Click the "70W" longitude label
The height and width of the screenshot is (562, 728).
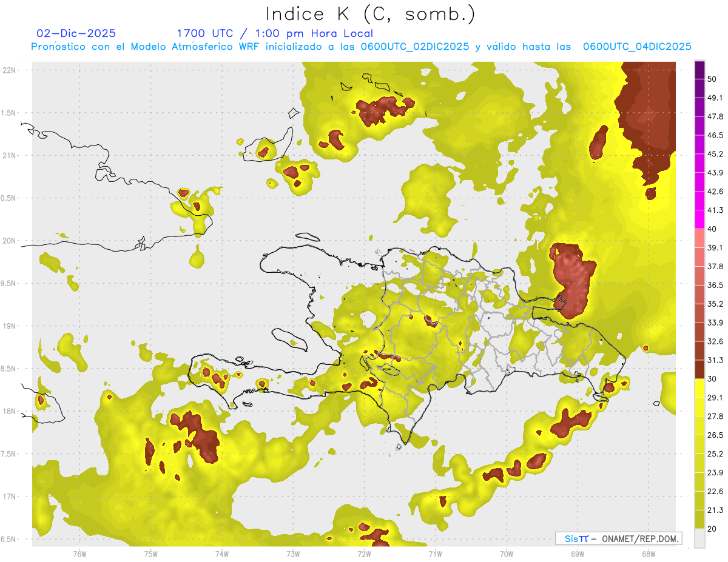(x=506, y=554)
